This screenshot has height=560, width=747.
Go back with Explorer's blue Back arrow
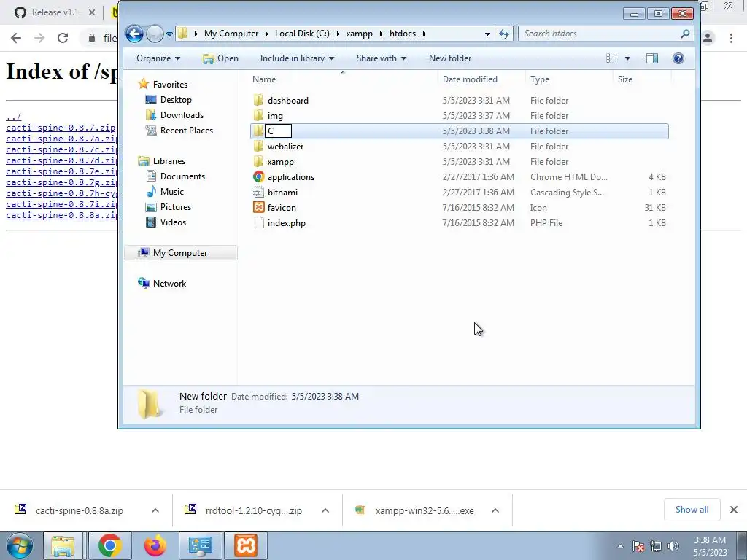[134, 34]
